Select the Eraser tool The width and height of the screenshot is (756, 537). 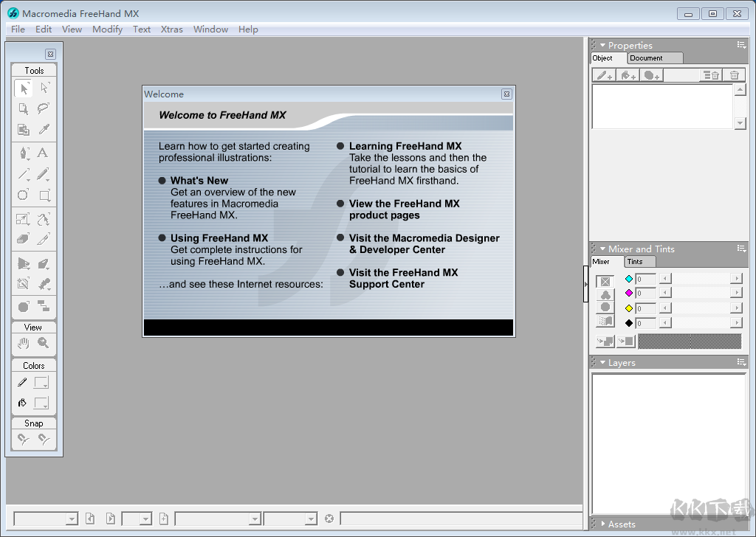pyautogui.click(x=23, y=239)
